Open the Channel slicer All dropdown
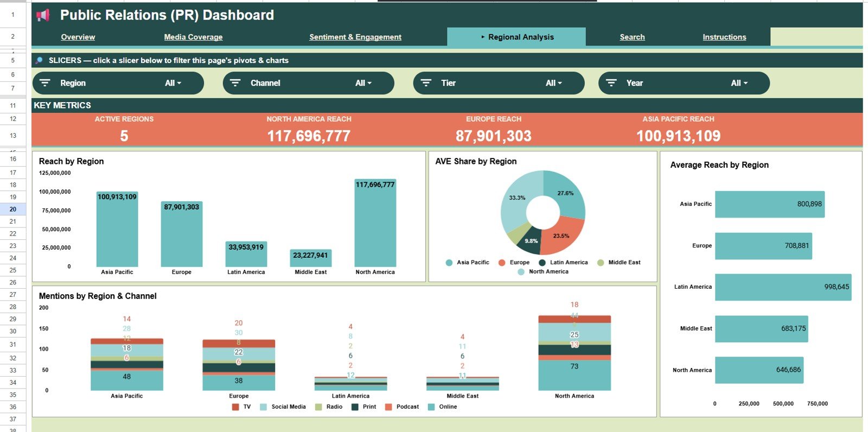Image resolution: width=868 pixels, height=432 pixels. 363,83
